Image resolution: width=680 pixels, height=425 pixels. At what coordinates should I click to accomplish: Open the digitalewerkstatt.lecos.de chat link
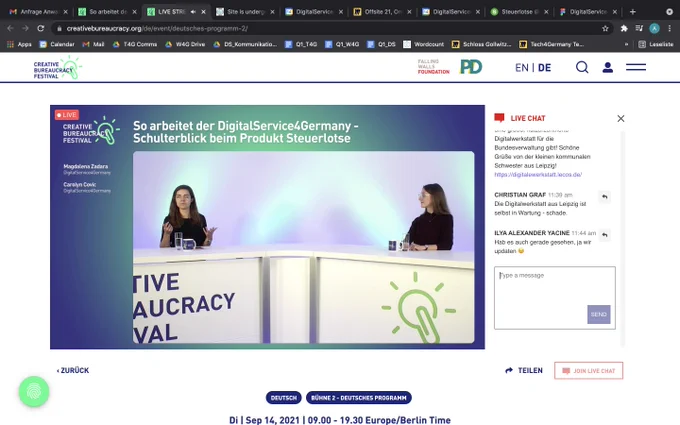(538, 174)
